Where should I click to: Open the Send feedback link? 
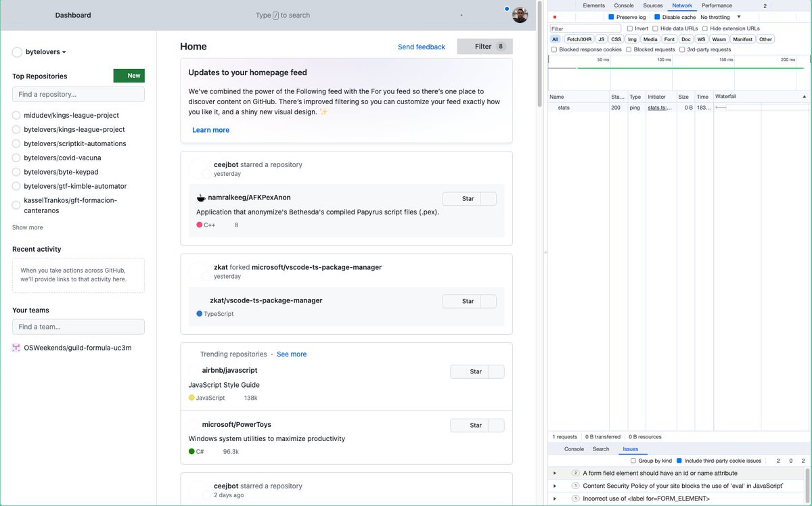(422, 47)
